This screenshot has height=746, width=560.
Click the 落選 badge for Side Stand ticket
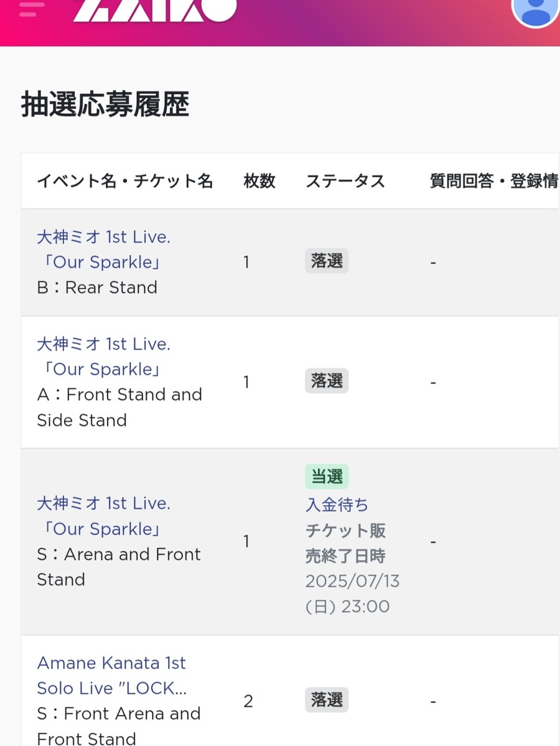point(327,381)
